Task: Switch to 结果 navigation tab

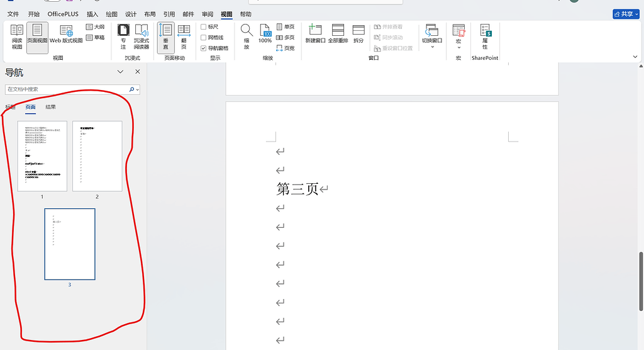Action: (x=50, y=107)
